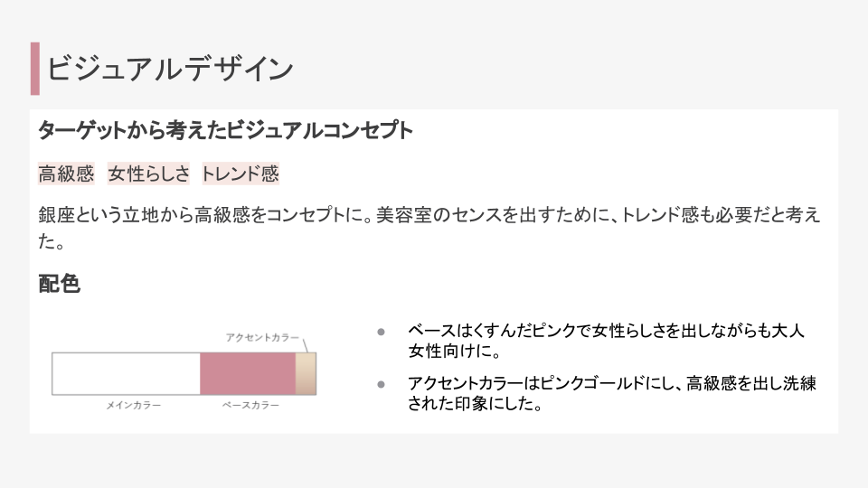This screenshot has height=488, width=868.
Task: Click the leader line pointing to accent swatch
Action: coord(305,344)
